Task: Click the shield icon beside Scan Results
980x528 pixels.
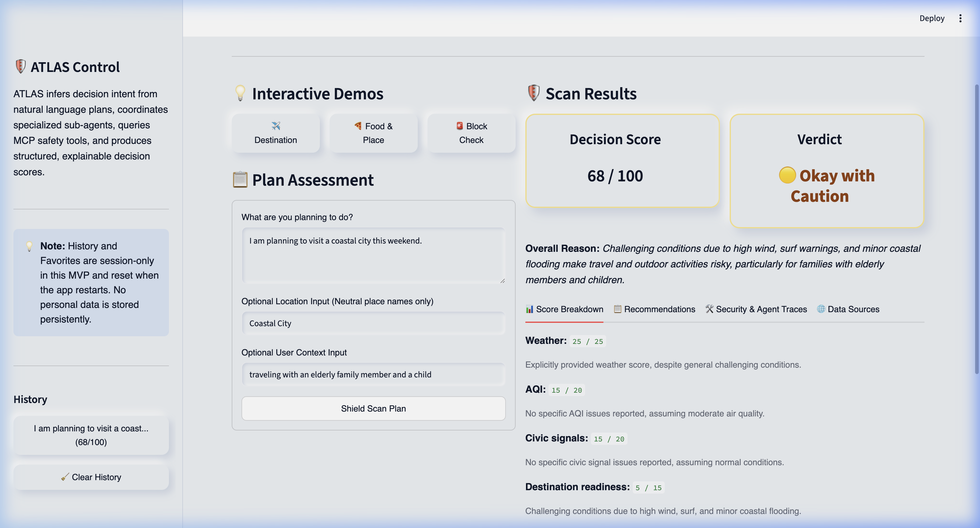Action: (534, 93)
